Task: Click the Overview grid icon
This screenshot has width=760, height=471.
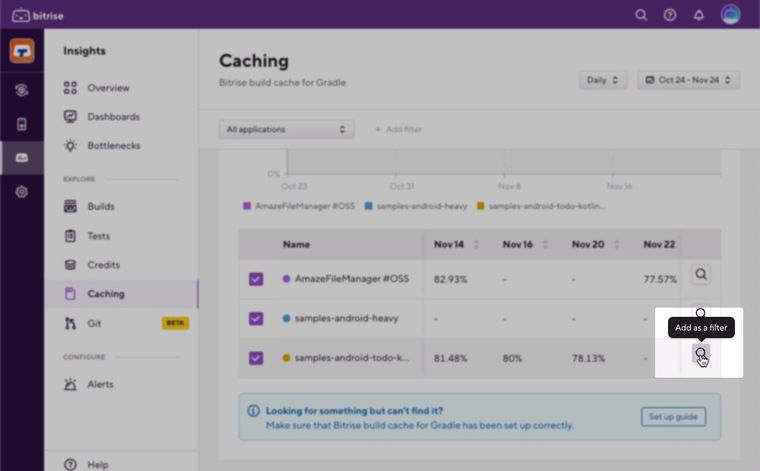Action: 70,88
